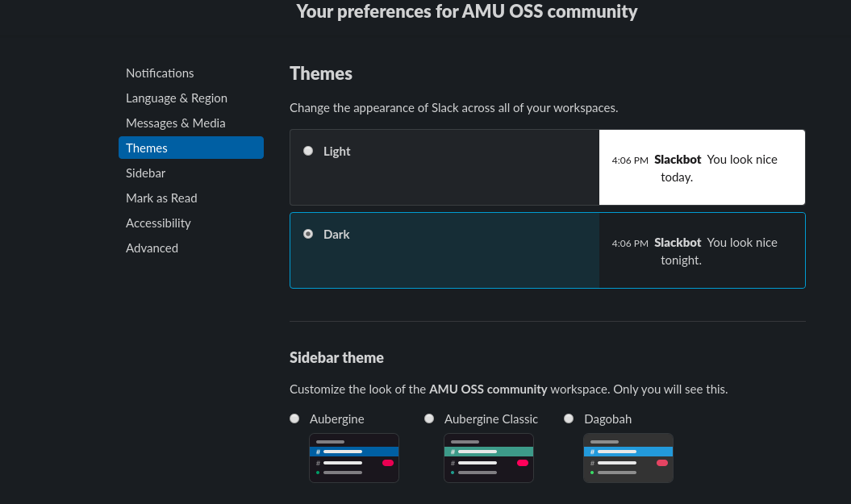Click the Aubergine Classic preview thumbnail

coord(489,458)
